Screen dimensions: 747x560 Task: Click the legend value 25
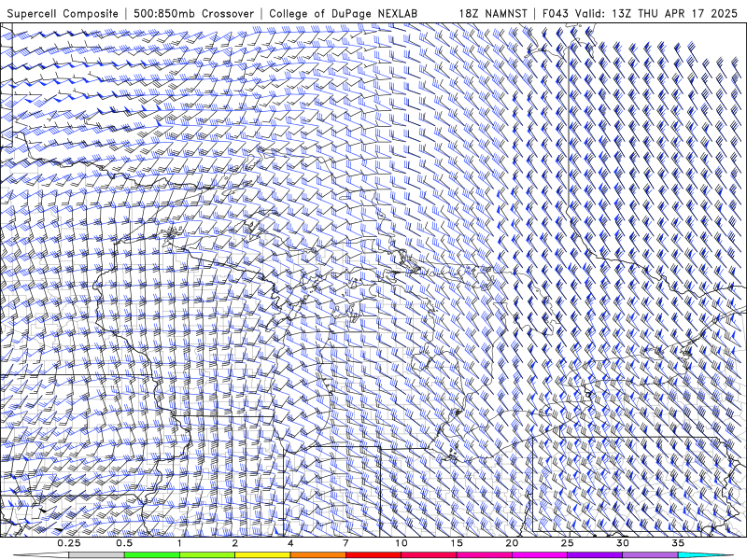tap(568, 543)
